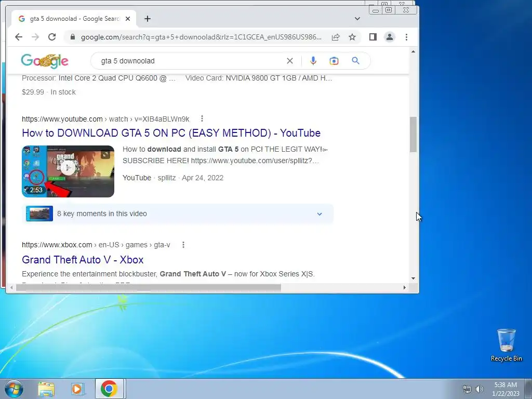Open a new tab with the plus button
Screen dimensions: 532x399
tap(147, 19)
